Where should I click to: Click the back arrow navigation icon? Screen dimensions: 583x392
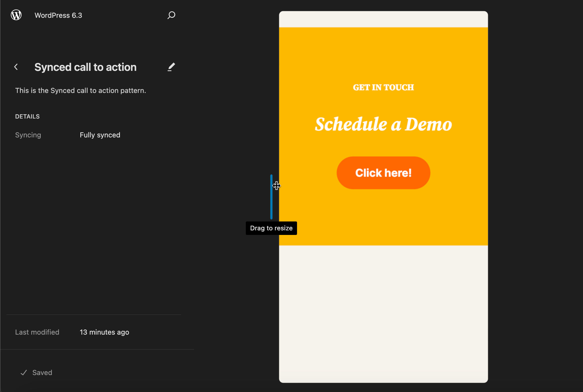point(16,67)
